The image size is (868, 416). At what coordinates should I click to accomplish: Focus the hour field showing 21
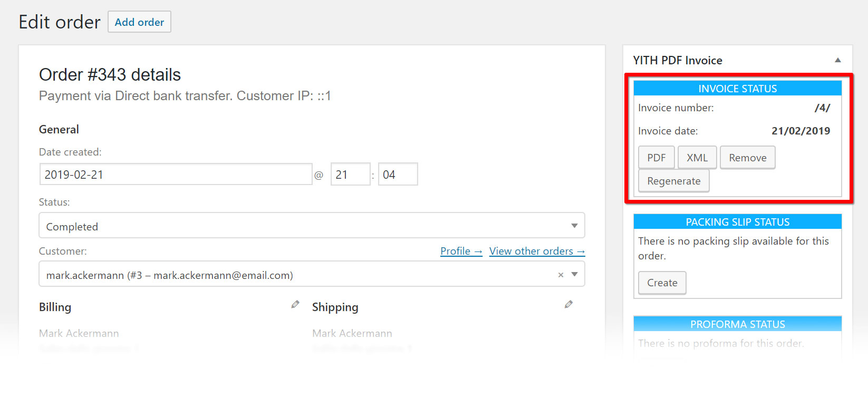pyautogui.click(x=351, y=174)
